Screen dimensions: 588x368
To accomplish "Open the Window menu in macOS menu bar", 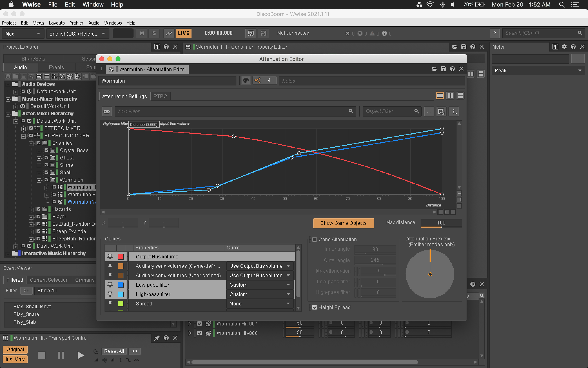I will click(93, 5).
